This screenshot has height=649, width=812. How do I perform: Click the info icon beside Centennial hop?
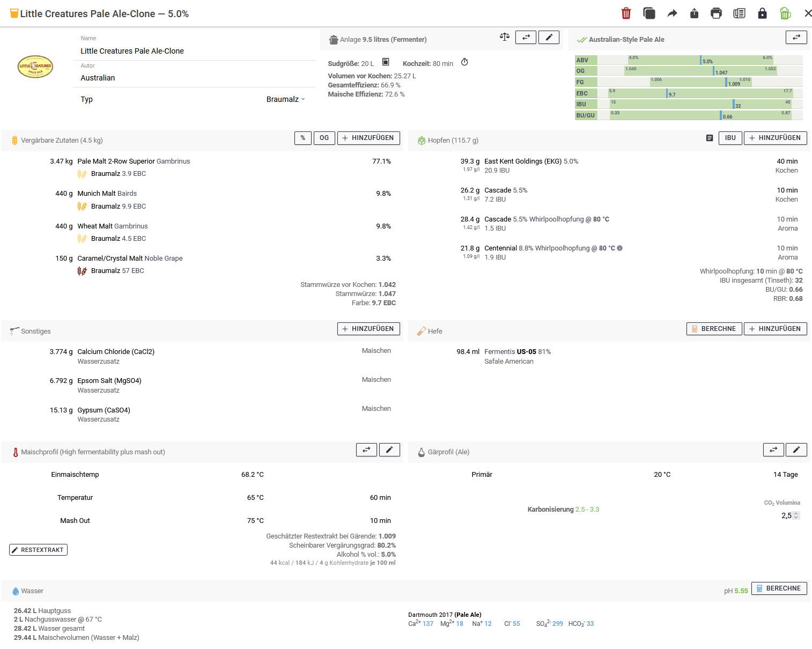(620, 248)
